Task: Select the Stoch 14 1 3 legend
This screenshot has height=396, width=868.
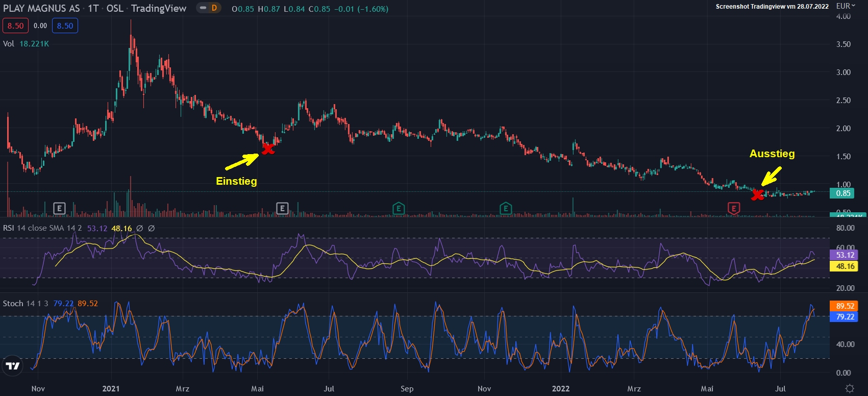Action: pyautogui.click(x=26, y=304)
